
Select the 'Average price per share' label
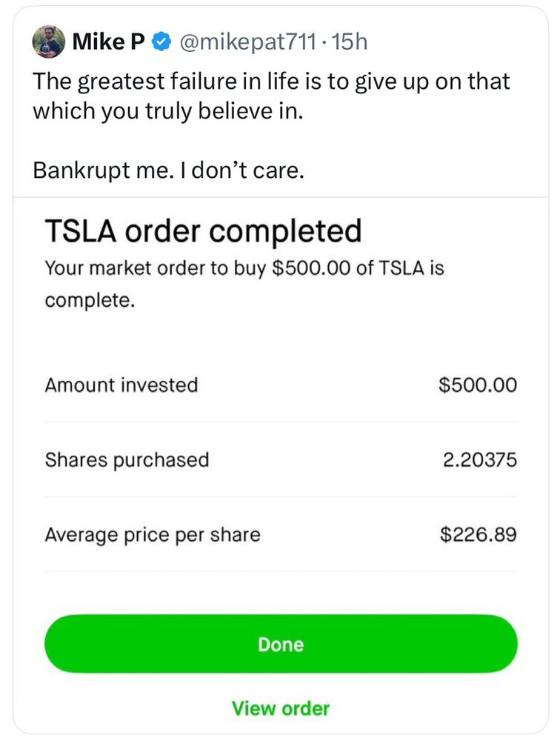(x=153, y=534)
